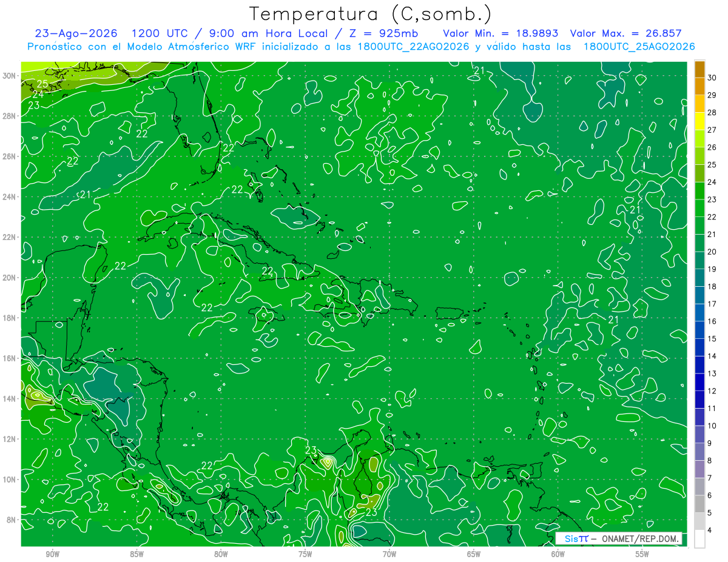This screenshot has height=562, width=728.
Task: Click the 75W longitude axis label
Action: point(305,554)
